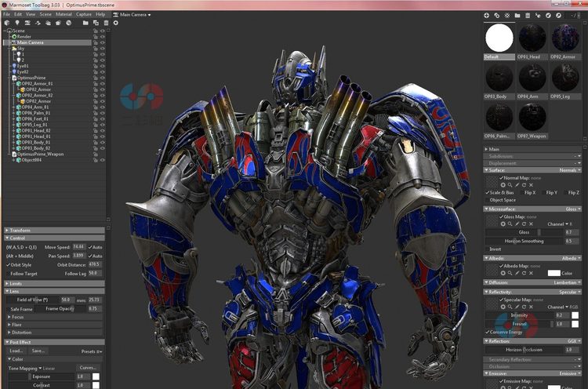Click the Specular Map settings gear icon
This screenshot has width=588, height=389.
(x=503, y=307)
